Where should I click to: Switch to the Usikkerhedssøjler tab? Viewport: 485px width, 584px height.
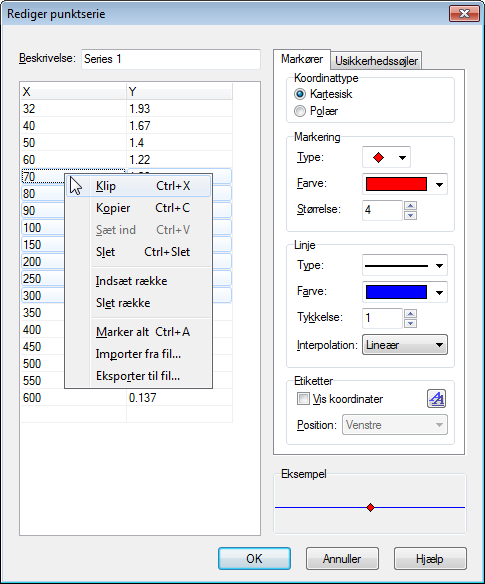(x=376, y=60)
